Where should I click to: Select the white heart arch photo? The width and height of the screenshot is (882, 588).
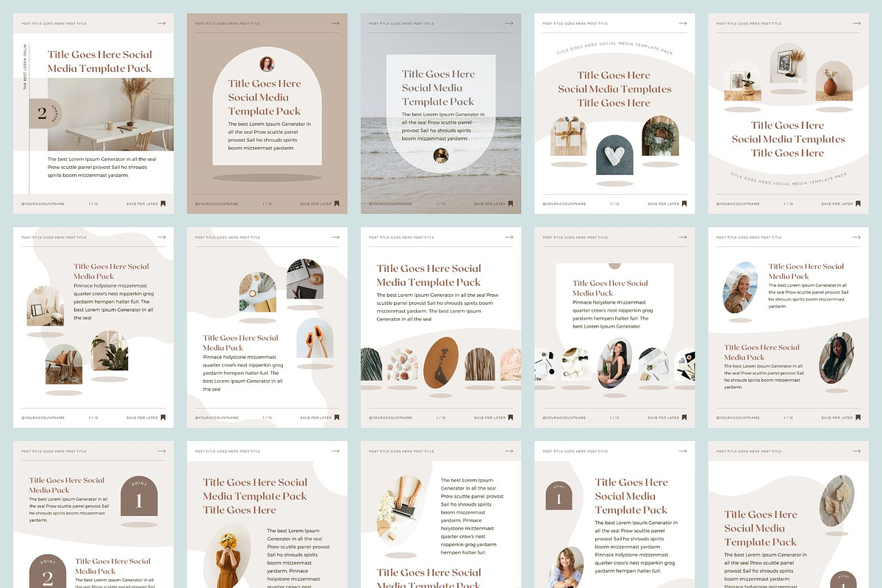(x=614, y=155)
